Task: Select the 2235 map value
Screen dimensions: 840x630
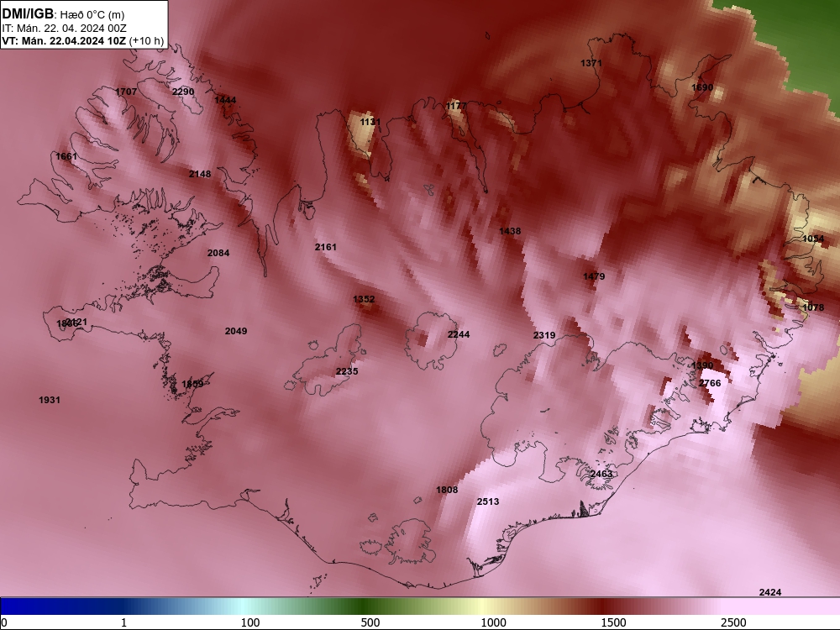Action: click(347, 371)
